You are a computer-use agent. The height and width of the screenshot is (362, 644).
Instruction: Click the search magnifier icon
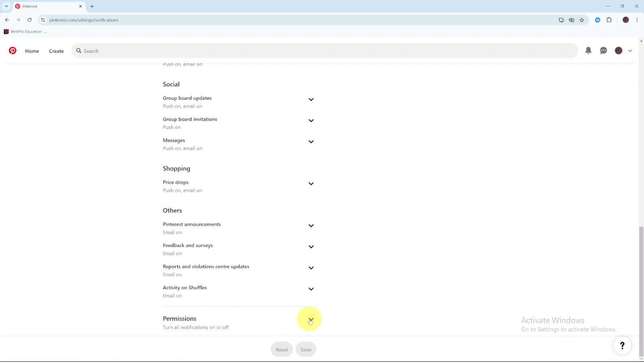pyautogui.click(x=79, y=51)
